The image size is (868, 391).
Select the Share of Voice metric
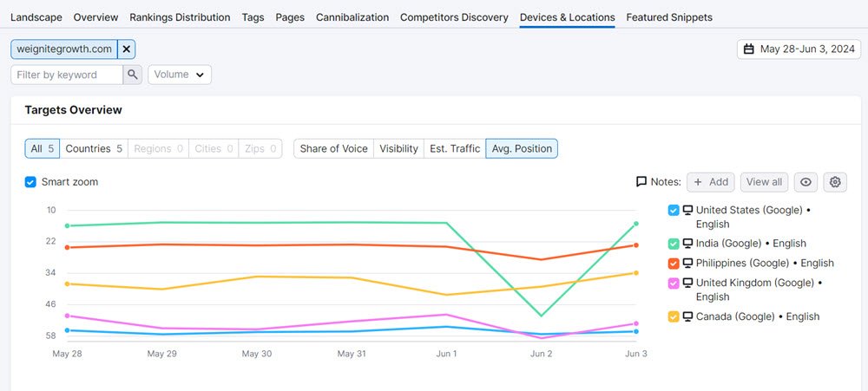pyautogui.click(x=333, y=148)
